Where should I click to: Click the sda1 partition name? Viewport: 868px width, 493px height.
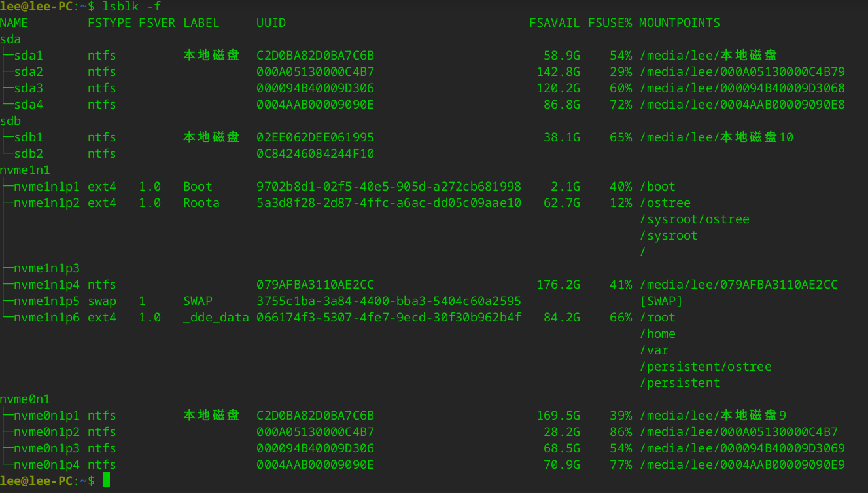click(x=29, y=56)
